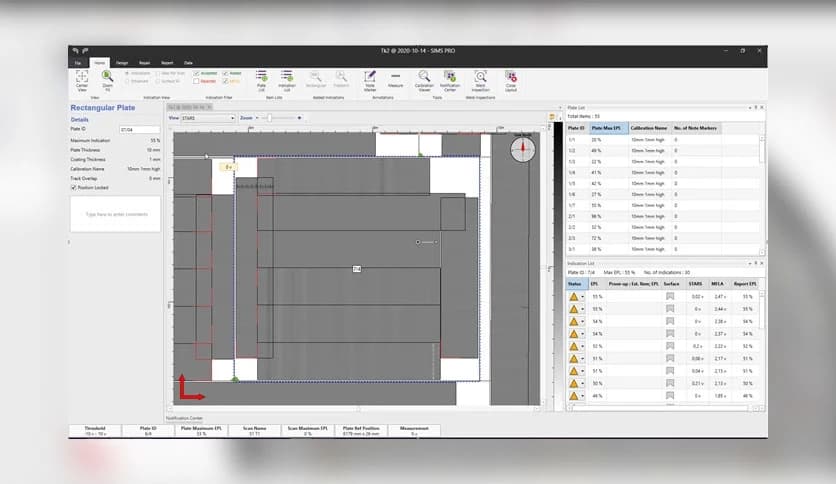
Task: Open the Calibration Viewer
Action: coord(424,76)
